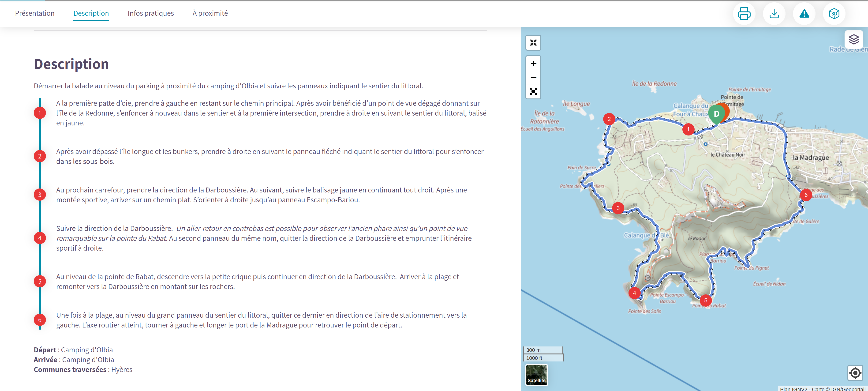868x391 pixels.
Task: Click the green D departure marker
Action: (x=716, y=114)
